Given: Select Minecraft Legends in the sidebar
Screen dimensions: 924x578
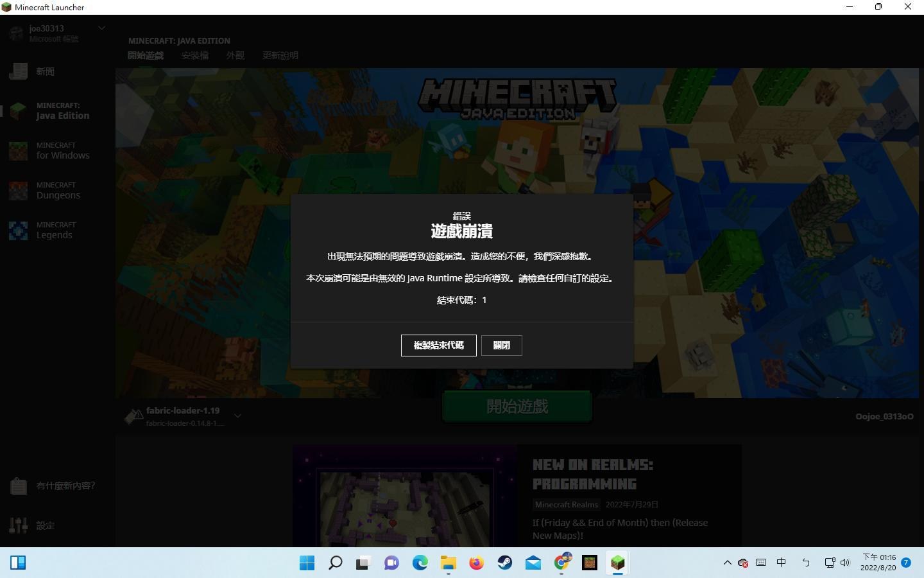Looking at the screenshot, I should [58, 231].
